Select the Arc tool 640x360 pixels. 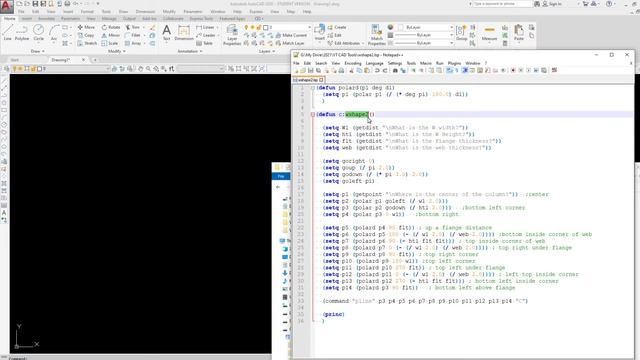coord(54,32)
